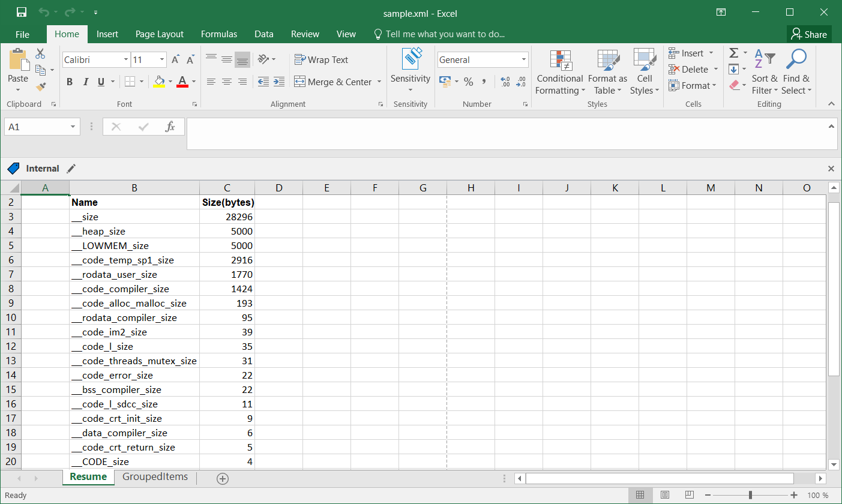The image size is (842, 504).
Task: Toggle Italic formatting
Action: tap(86, 82)
